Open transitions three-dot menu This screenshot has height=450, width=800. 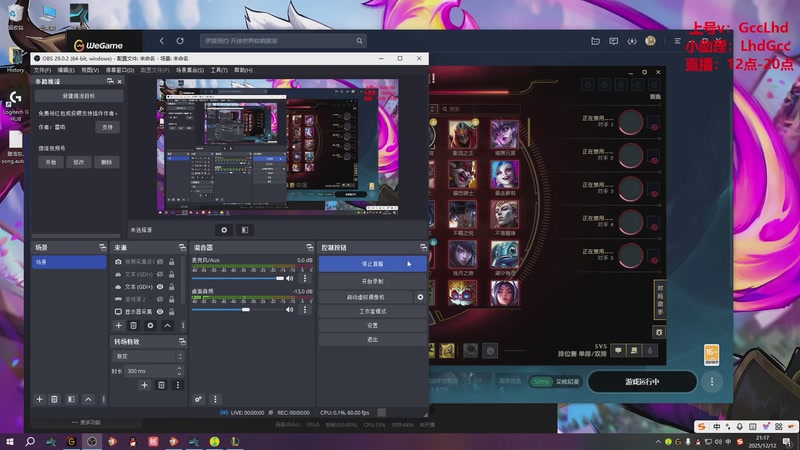point(178,385)
